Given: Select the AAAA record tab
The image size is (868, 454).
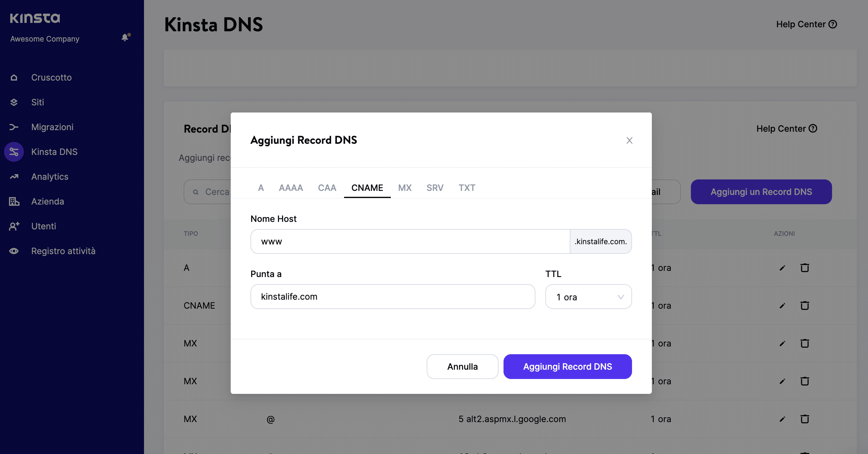Looking at the screenshot, I should [291, 187].
